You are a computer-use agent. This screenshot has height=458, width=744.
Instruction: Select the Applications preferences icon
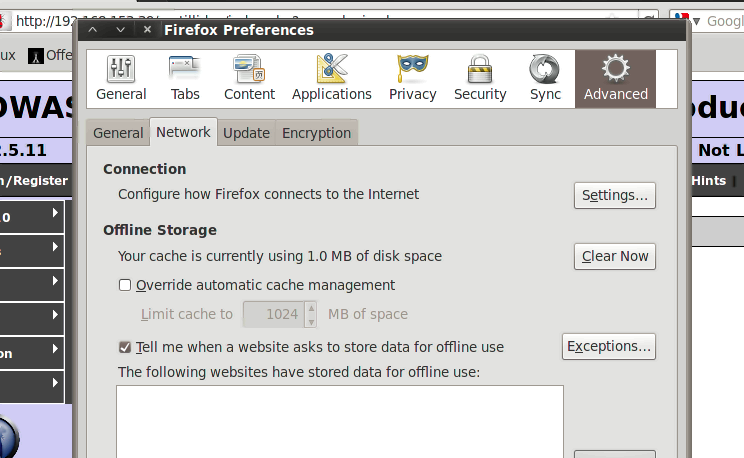331,78
